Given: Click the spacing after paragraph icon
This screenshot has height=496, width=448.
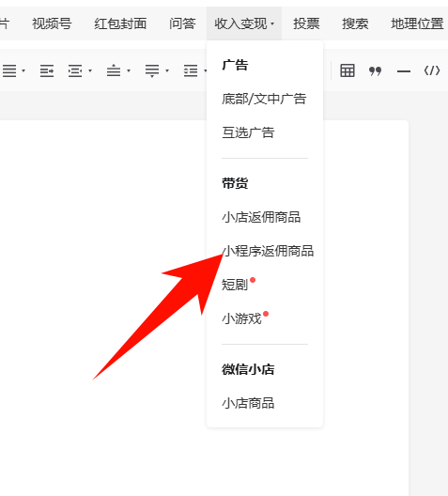Looking at the screenshot, I should pyautogui.click(x=152, y=70).
